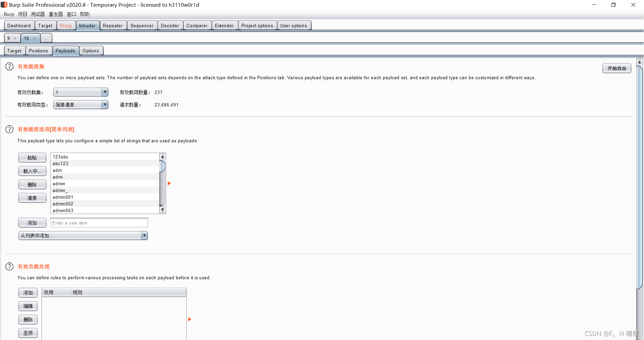Open help for the 有效载荷集 section
Image resolution: width=644 pixels, height=340 pixels.
point(9,66)
